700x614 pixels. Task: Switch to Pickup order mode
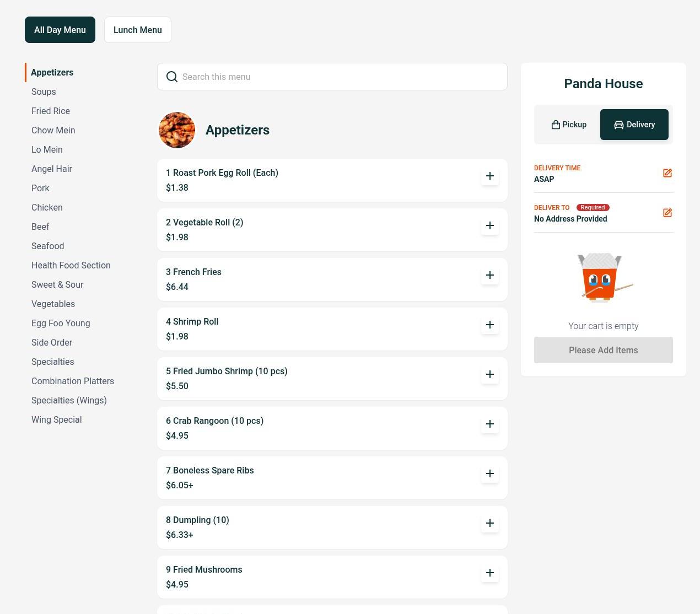(569, 125)
